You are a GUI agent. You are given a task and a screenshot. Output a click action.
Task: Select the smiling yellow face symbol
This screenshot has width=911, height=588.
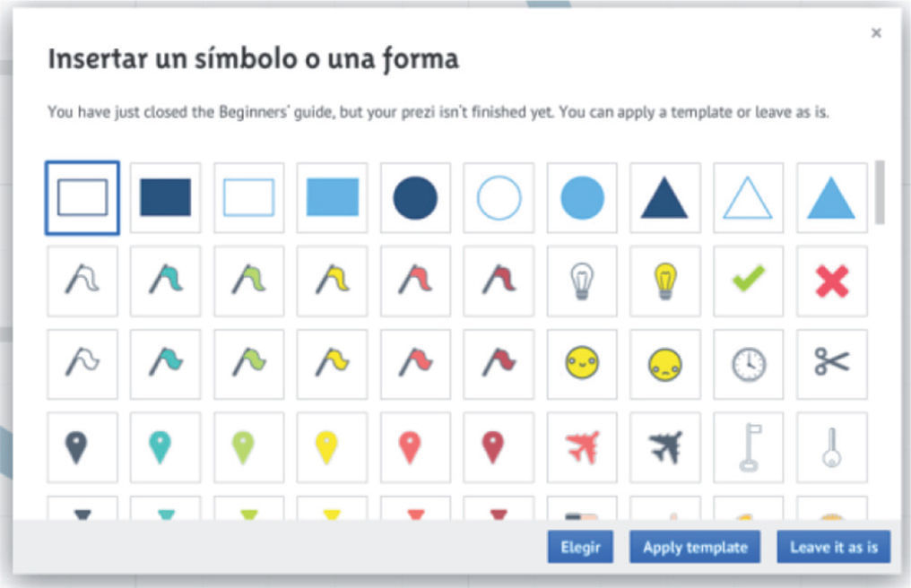[x=581, y=364]
